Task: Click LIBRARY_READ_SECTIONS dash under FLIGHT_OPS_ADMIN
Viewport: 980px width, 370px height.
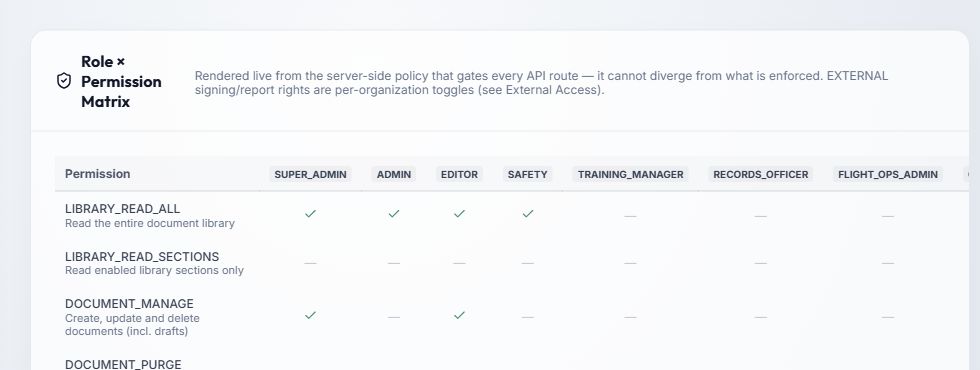Action: click(888, 263)
